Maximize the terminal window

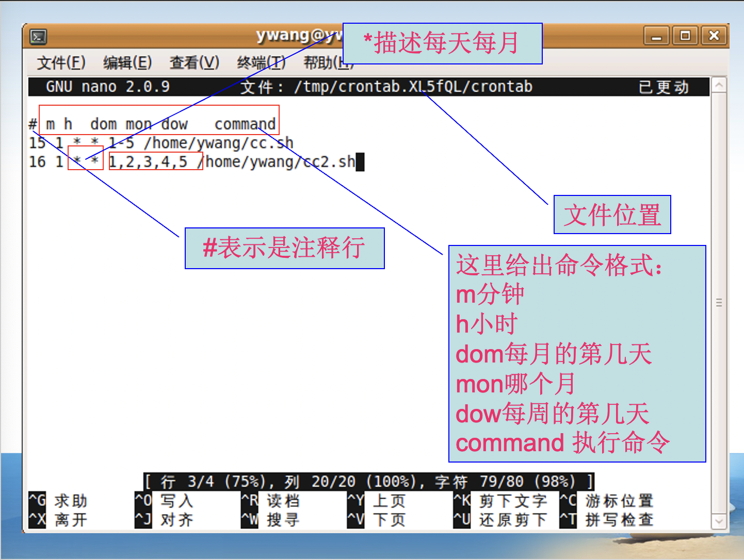[x=685, y=36]
